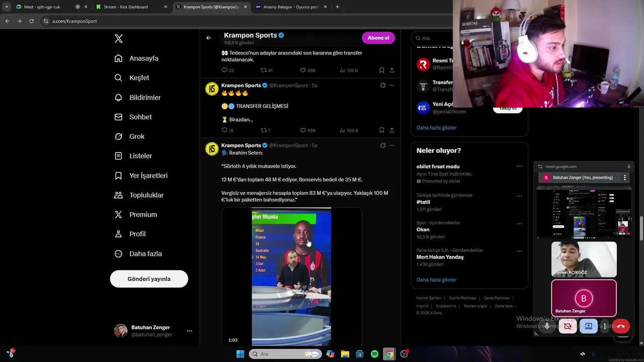Toggle screen presenting in Meet popup
Screen dimensions: 644x362
point(588,326)
